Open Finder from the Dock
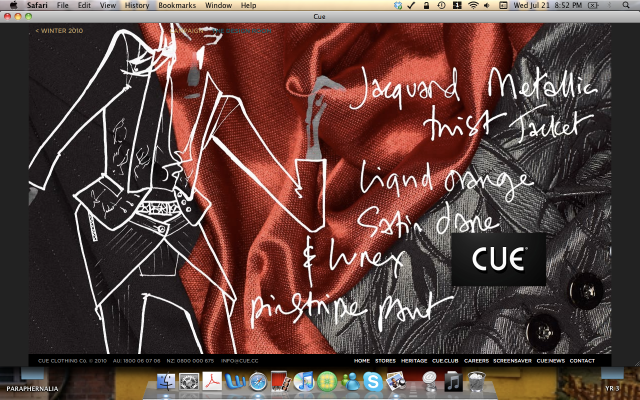 (x=166, y=382)
